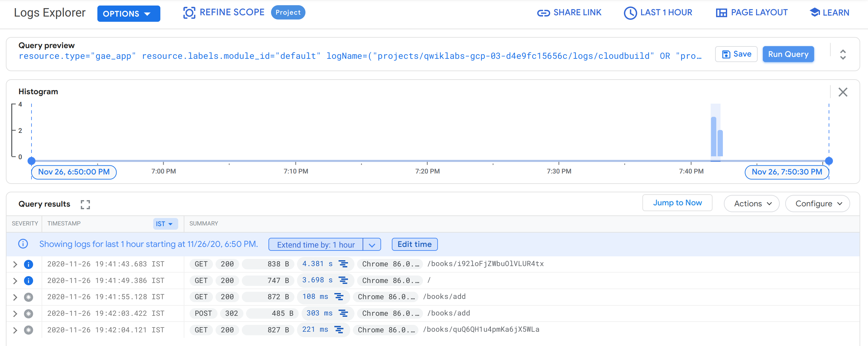
Task: Click info severity icon of 19:41:43 row
Action: click(29, 264)
